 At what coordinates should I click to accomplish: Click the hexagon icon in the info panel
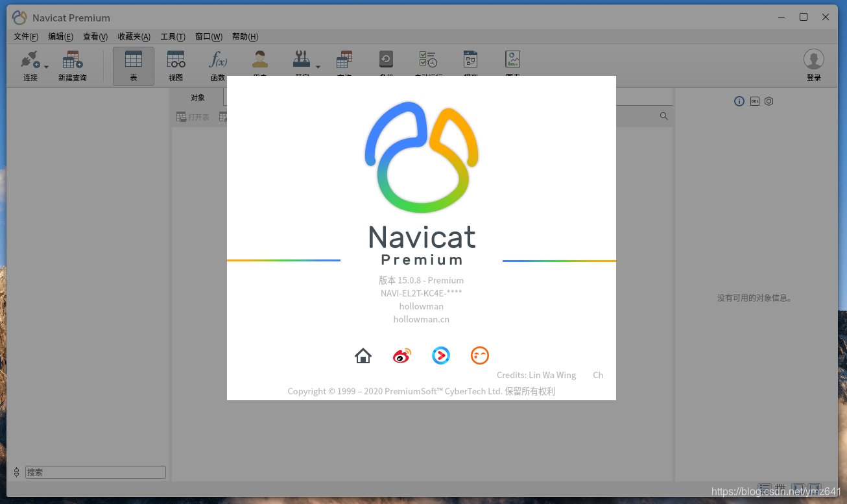click(x=769, y=101)
